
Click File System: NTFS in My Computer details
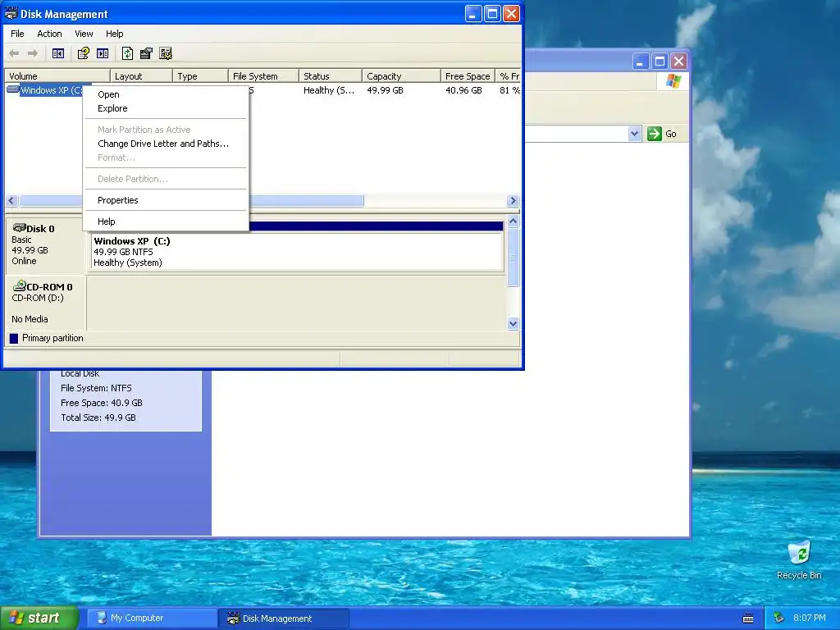point(96,388)
